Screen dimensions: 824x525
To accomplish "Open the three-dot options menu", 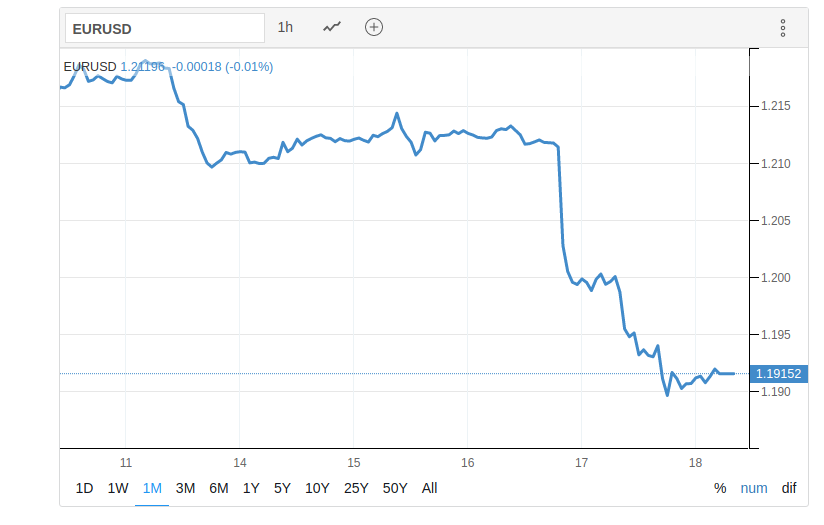I will tap(783, 28).
